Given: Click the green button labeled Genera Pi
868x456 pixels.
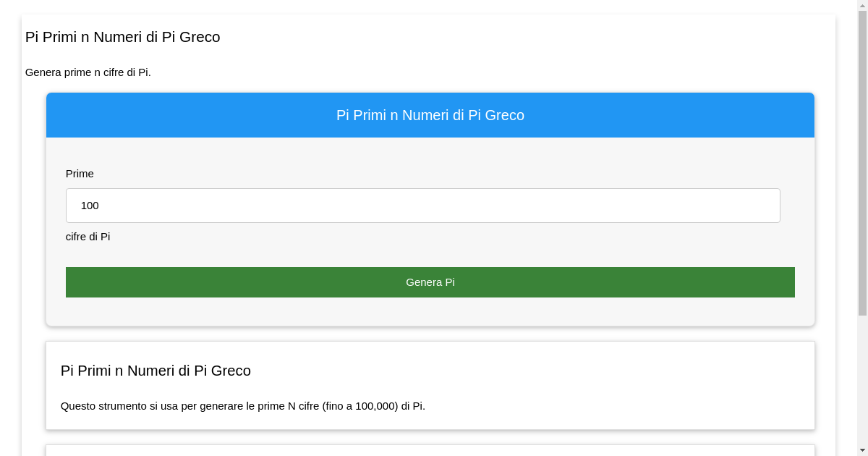Looking at the screenshot, I should (x=430, y=282).
